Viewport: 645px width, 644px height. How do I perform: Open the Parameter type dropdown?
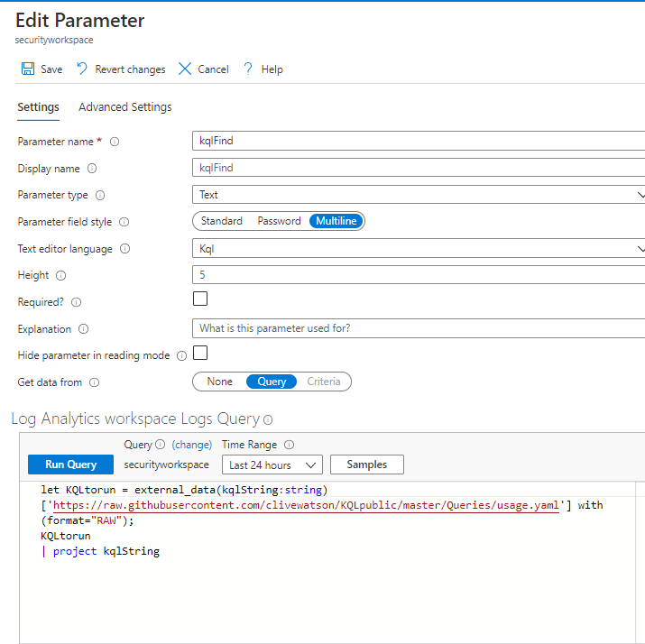[419, 195]
